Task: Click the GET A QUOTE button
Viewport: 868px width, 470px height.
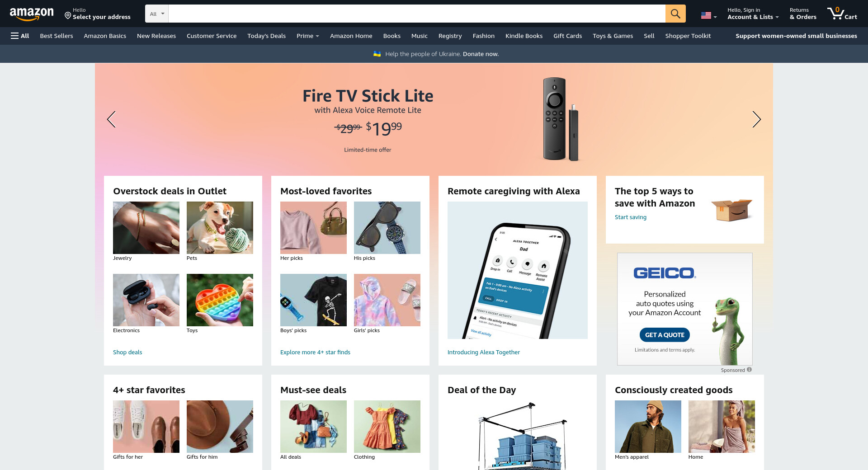Action: (x=665, y=335)
